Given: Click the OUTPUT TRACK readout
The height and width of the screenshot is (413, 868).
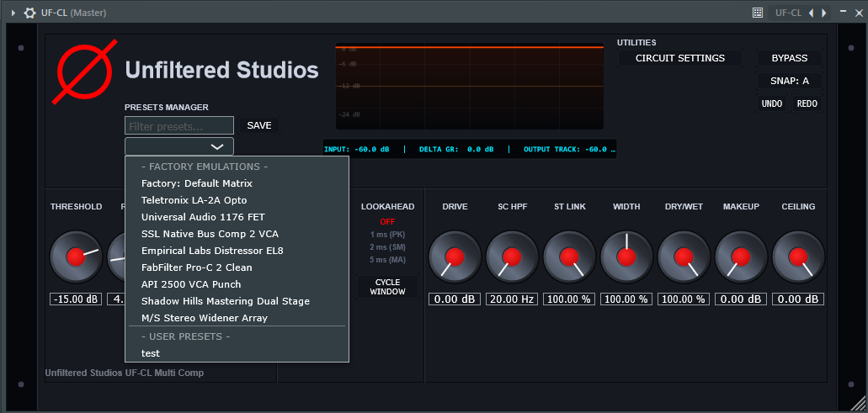Looking at the screenshot, I should pos(569,149).
